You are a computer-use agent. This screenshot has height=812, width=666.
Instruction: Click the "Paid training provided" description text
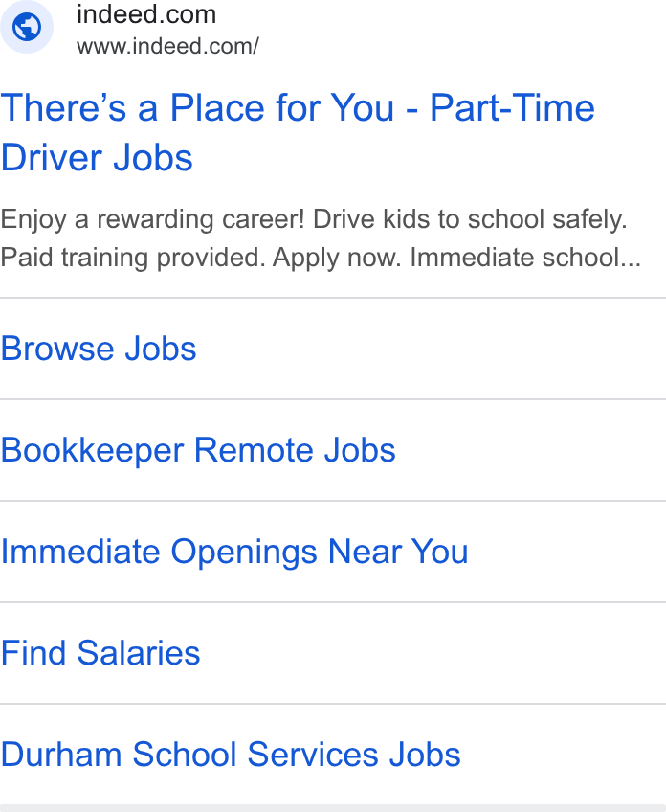point(133,258)
